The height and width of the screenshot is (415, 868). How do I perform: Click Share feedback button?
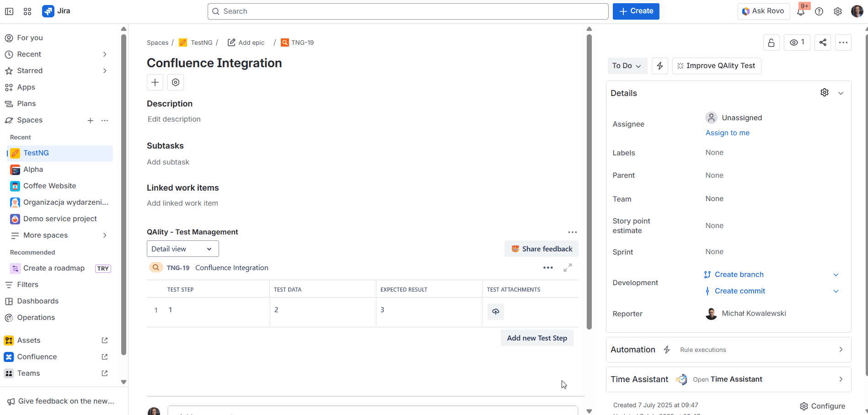point(541,249)
